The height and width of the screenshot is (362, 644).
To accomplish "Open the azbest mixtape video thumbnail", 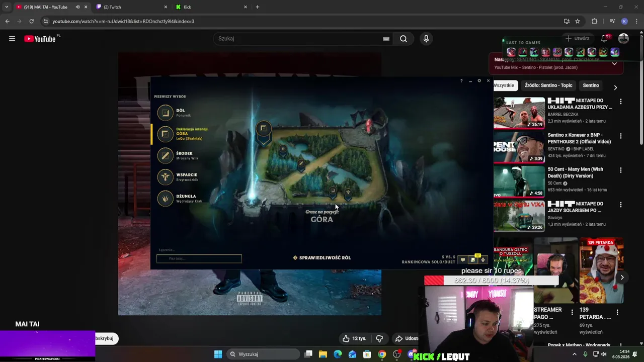I will click(x=519, y=113).
